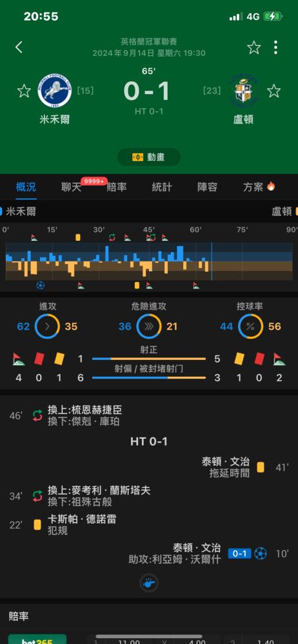Image resolution: width=298 pixels, height=644 pixels.
Task: Tap the 進攻 attack ring indicator
Action: (x=47, y=327)
